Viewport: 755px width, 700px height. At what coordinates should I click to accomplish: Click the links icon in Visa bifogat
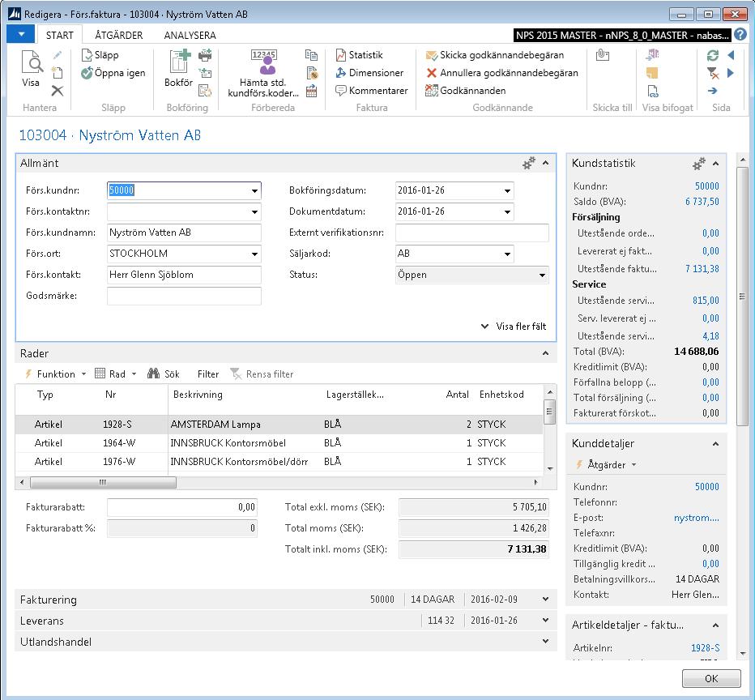point(652,91)
